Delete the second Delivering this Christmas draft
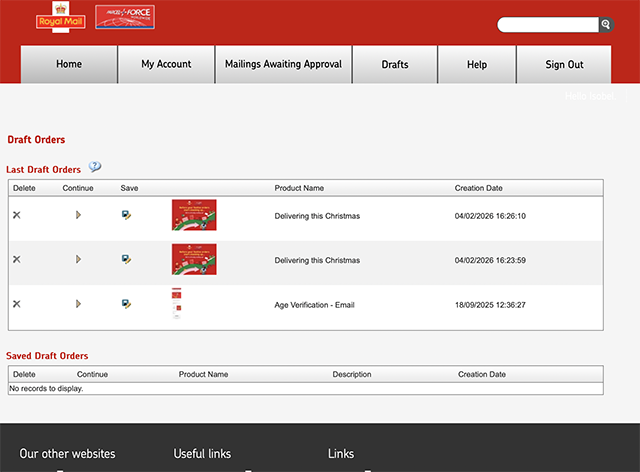 pos(16,259)
